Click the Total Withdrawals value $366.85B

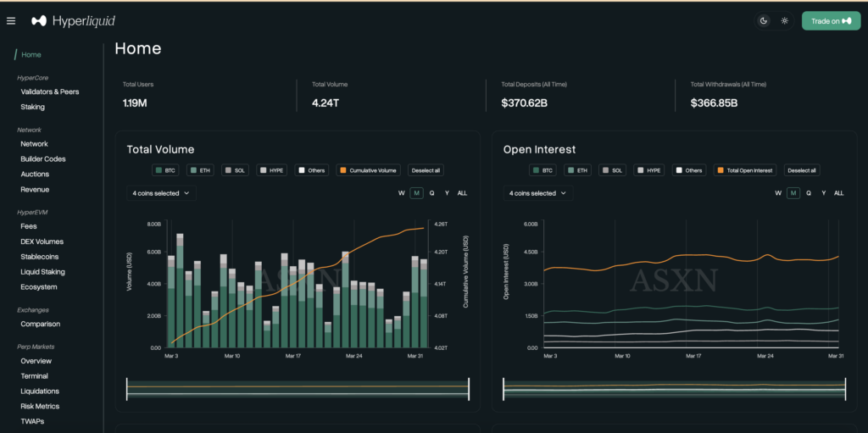[x=714, y=103]
